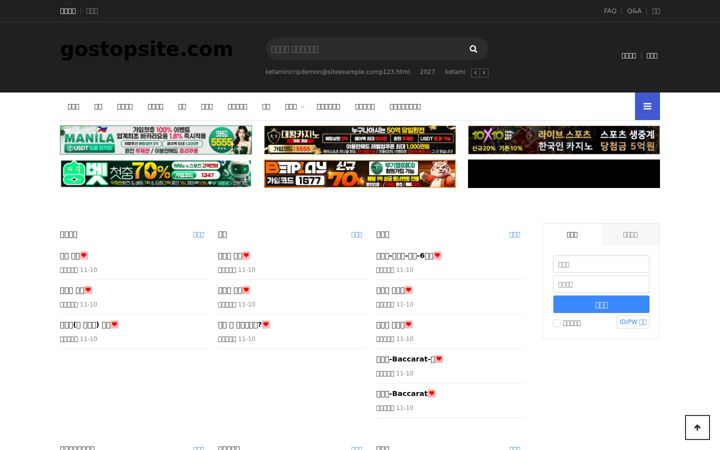Viewport: 720px width, 450px height.
Task: Click the scroll-to-top arrow button
Action: click(697, 428)
